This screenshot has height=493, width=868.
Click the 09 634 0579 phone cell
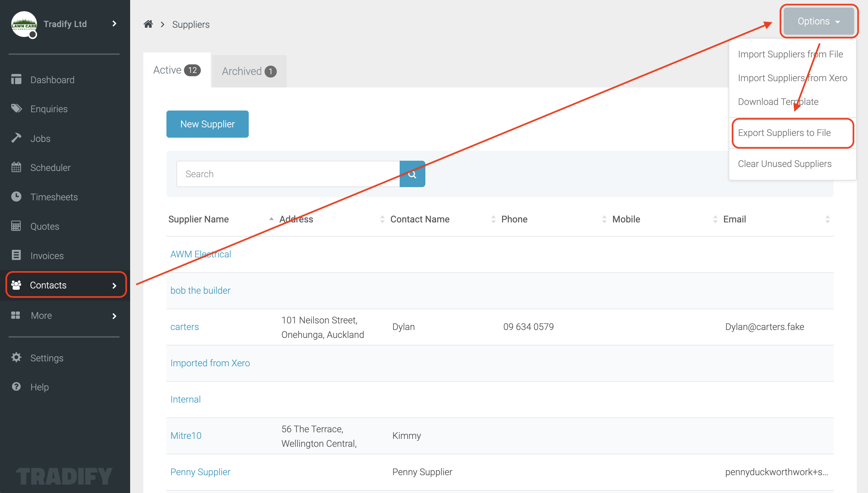[x=528, y=327]
